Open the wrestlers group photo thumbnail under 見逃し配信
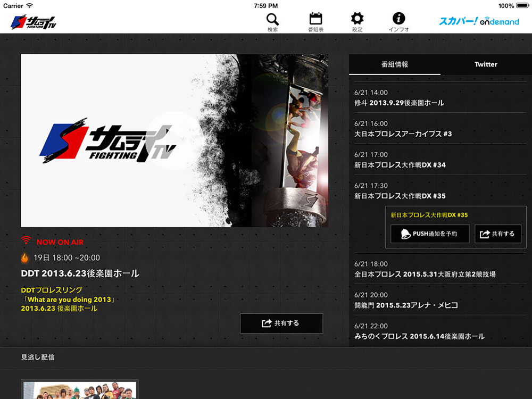Screen dimensions: 532x399 (x=80, y=389)
